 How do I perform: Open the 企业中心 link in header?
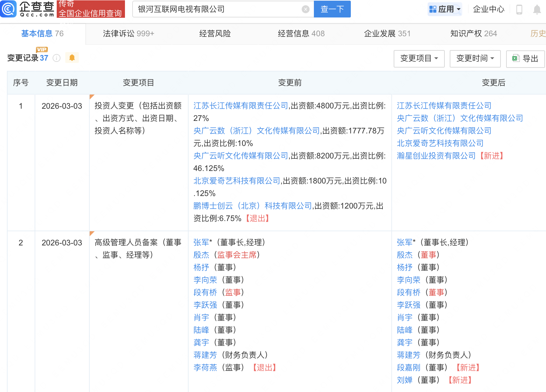pos(488,9)
